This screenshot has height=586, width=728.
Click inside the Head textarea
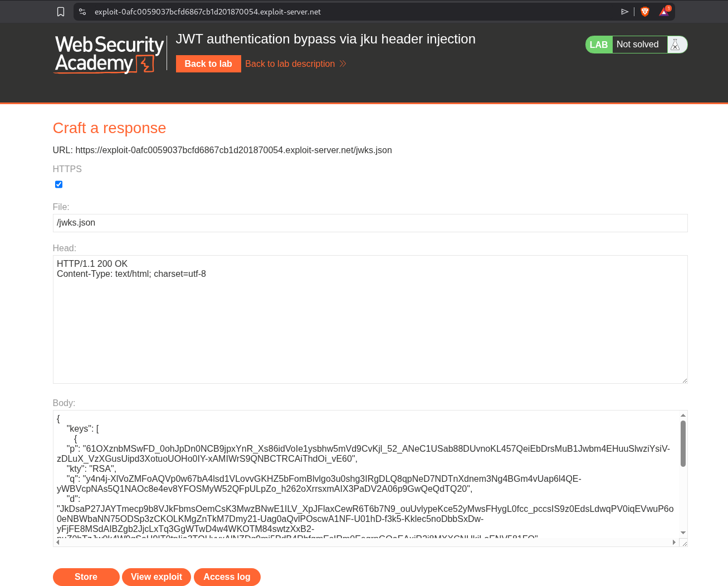[370, 323]
